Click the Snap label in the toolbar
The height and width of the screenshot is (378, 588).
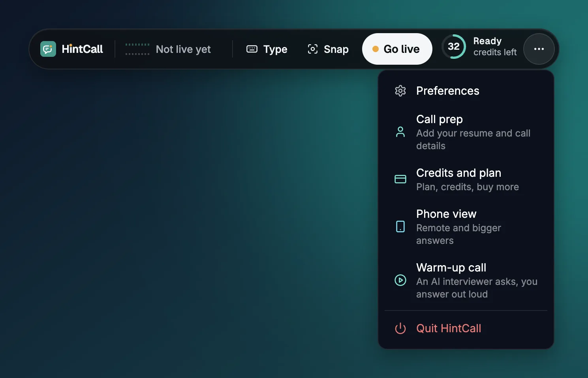[336, 49]
